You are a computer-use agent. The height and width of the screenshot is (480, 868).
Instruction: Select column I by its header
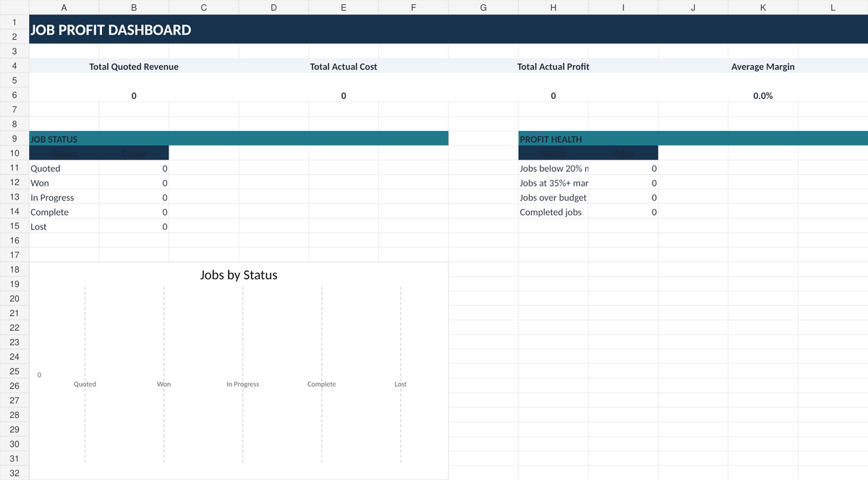pyautogui.click(x=624, y=7)
